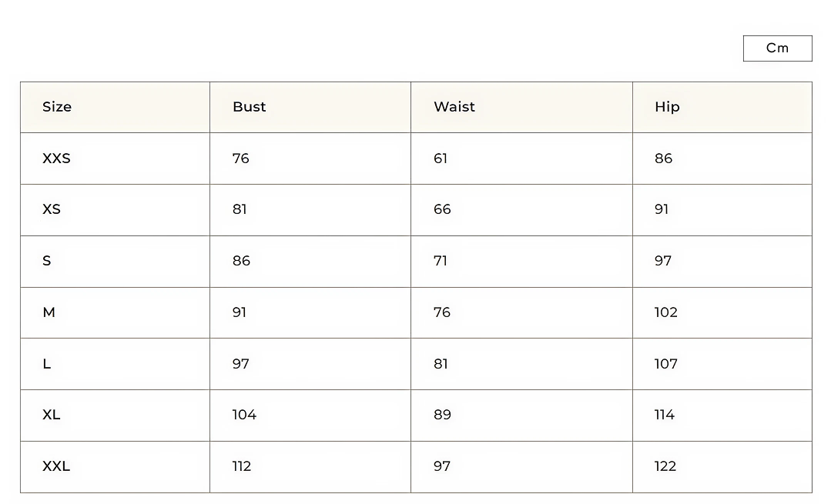
Task: Click the Waist column header
Action: pyautogui.click(x=454, y=107)
